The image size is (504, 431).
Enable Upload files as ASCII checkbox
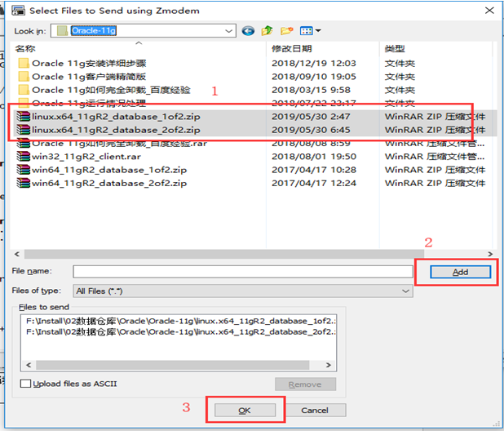point(25,384)
